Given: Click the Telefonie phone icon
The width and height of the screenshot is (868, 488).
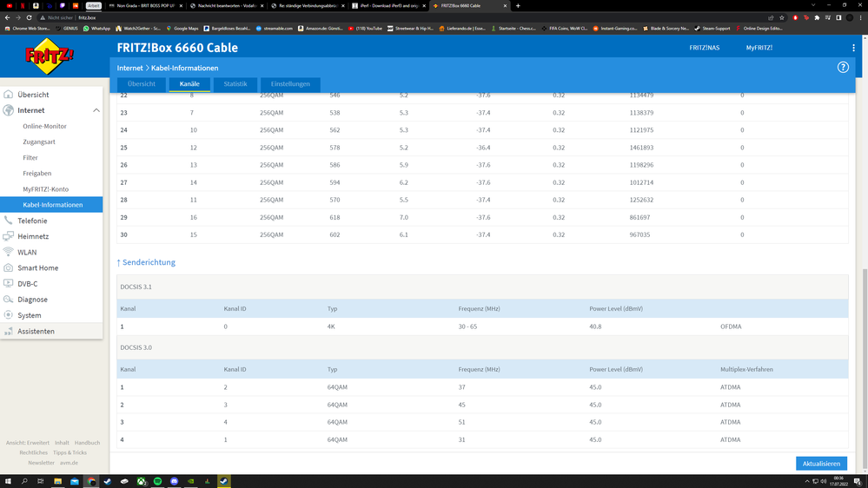Looking at the screenshot, I should click(x=9, y=221).
